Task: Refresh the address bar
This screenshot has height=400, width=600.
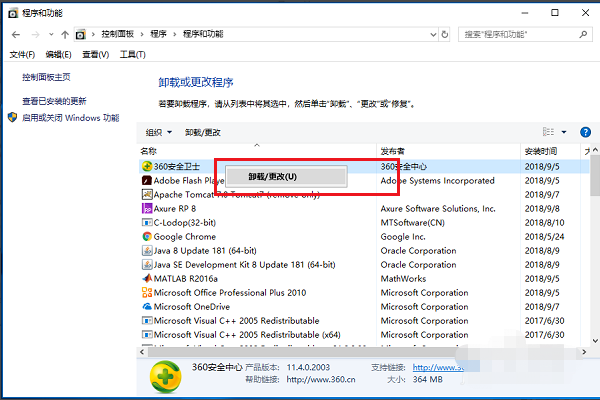Action: point(444,34)
